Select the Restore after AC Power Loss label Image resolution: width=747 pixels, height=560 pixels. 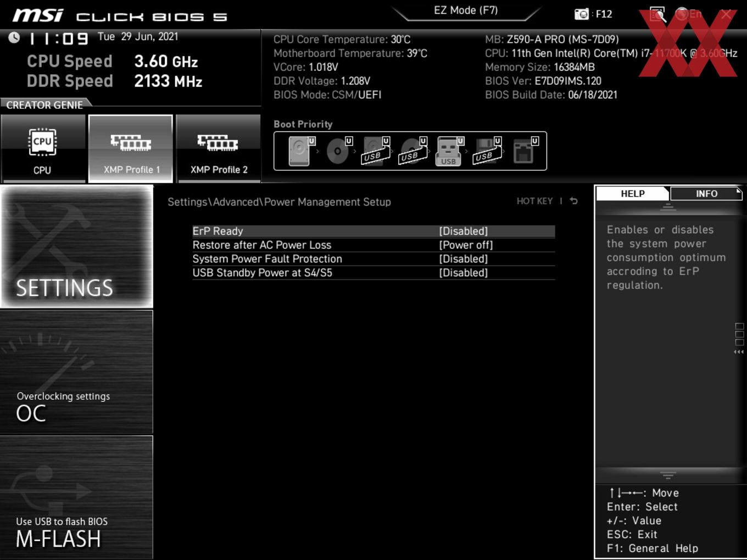click(261, 245)
